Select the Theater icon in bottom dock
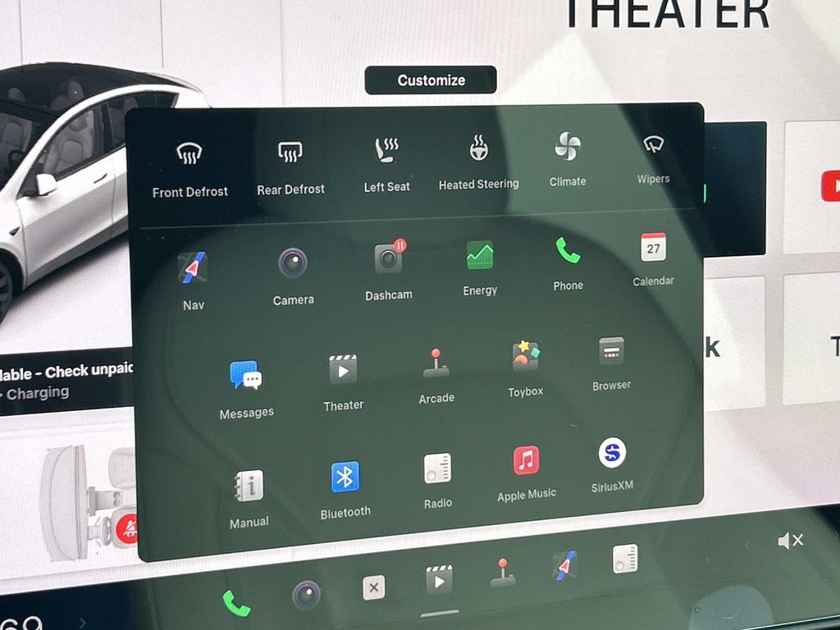840x630 pixels. (439, 581)
